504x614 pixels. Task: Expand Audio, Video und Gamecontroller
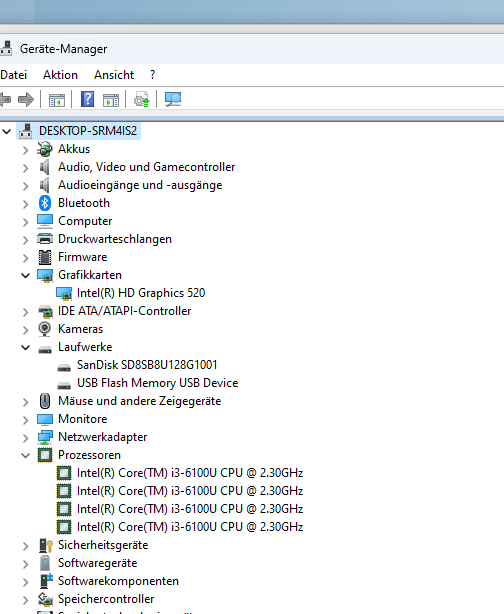click(x=25, y=168)
